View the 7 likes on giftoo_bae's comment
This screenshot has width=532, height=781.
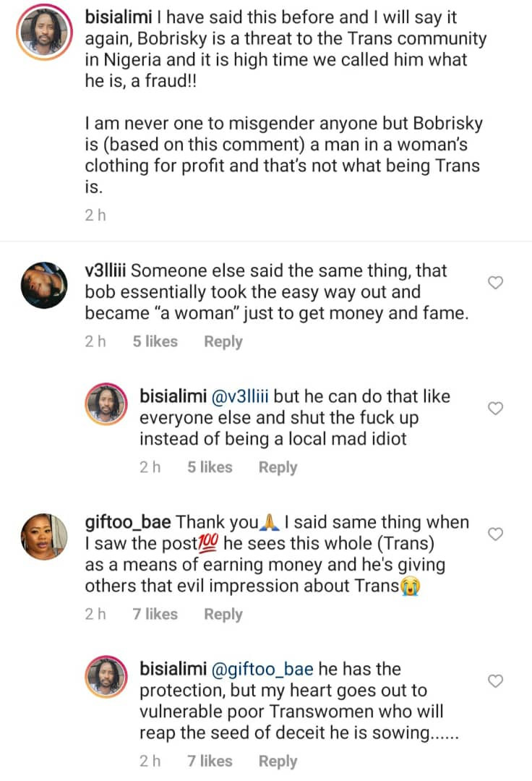(155, 615)
